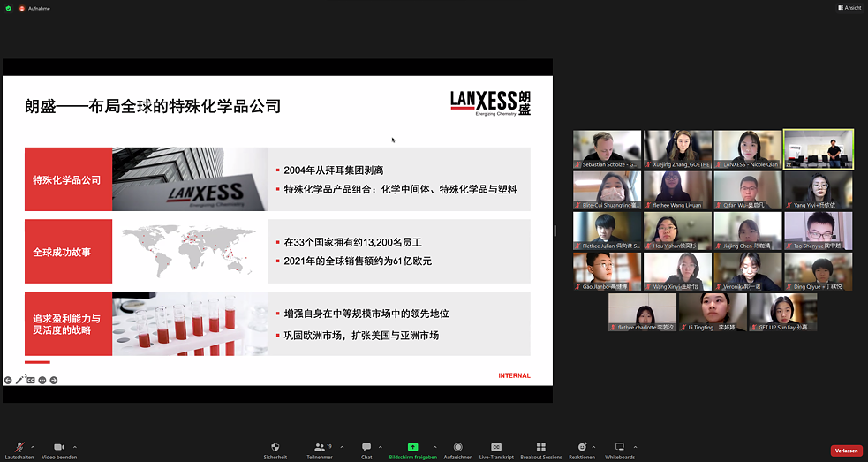
Task: Select Ding Qiyue's video tile
Action: 819,271
